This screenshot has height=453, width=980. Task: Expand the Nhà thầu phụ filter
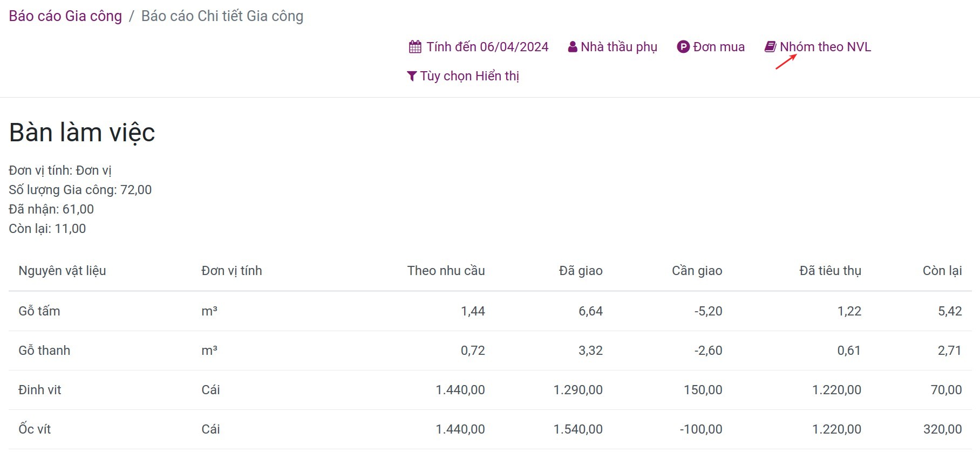pyautogui.click(x=618, y=47)
